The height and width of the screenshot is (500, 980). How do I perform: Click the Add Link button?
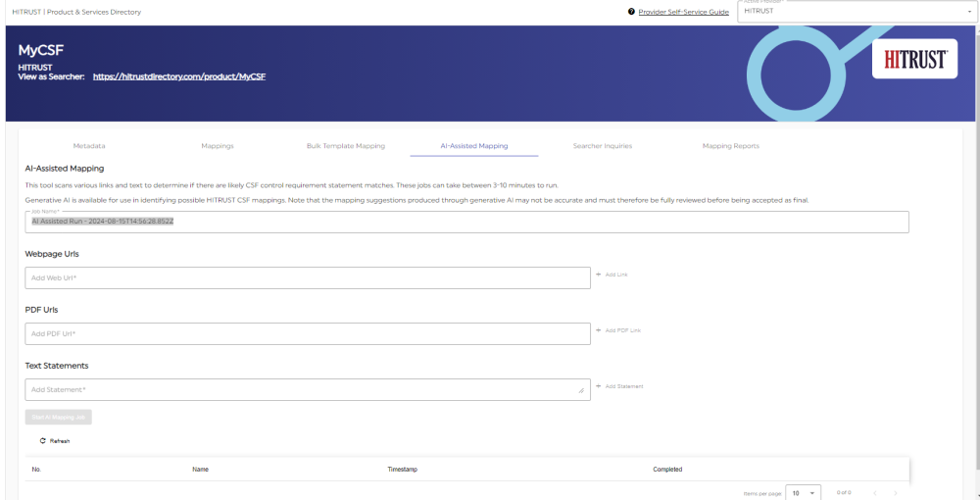(612, 275)
